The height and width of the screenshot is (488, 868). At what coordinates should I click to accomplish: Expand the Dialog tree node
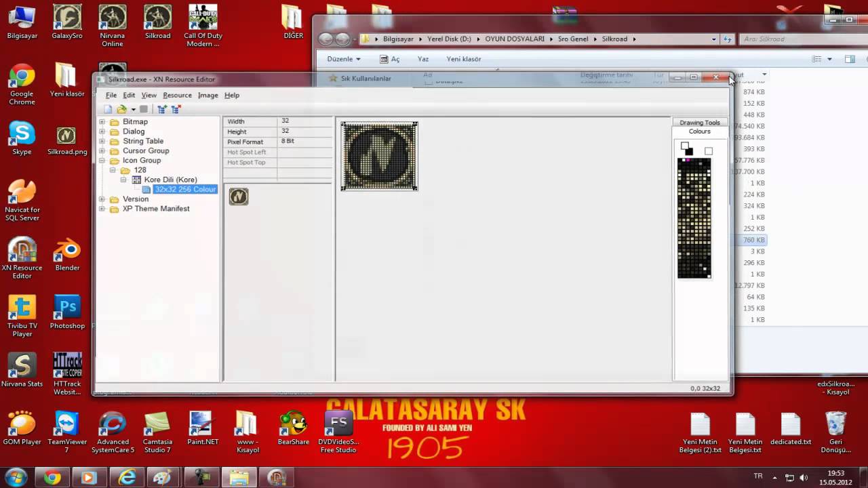(102, 131)
